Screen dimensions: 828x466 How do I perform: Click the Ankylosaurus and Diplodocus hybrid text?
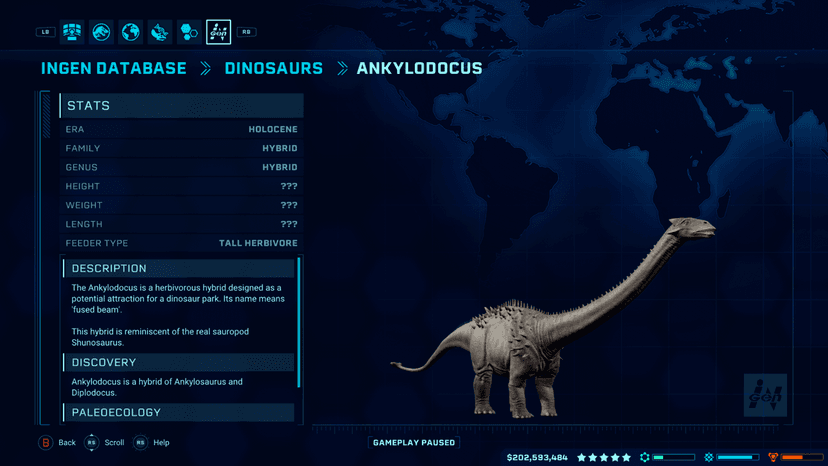157,387
